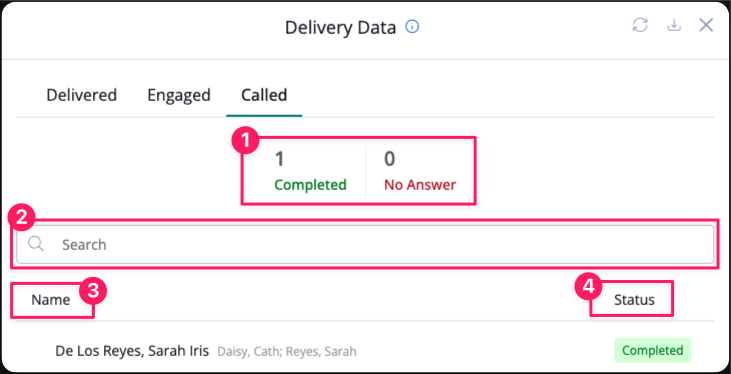Select the Called tab
The height and width of the screenshot is (374, 731).
pyautogui.click(x=264, y=95)
